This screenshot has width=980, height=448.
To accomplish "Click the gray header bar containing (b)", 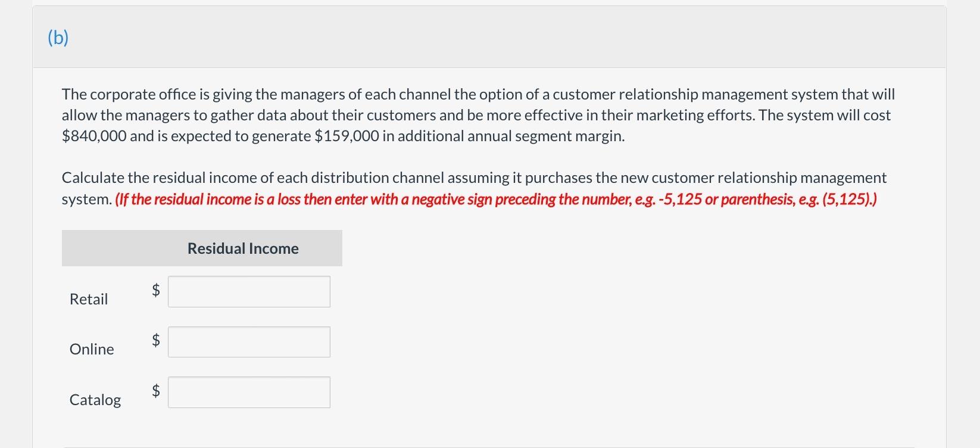I will 476,37.
